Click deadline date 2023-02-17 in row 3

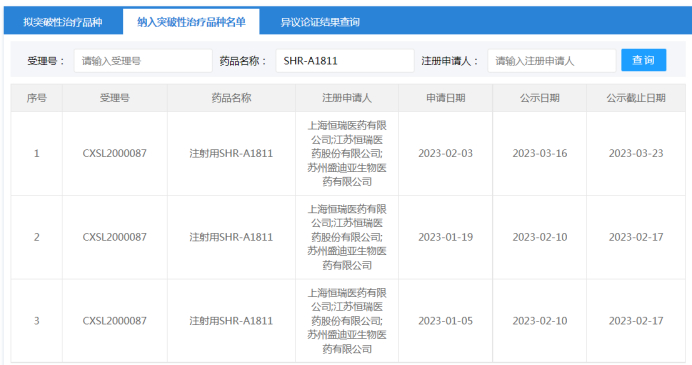coord(636,321)
